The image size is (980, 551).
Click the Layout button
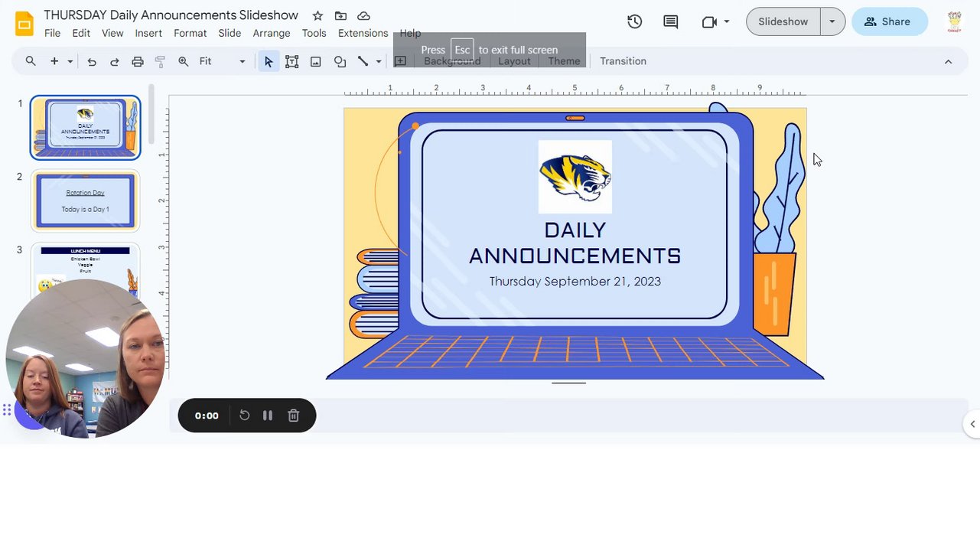514,61
